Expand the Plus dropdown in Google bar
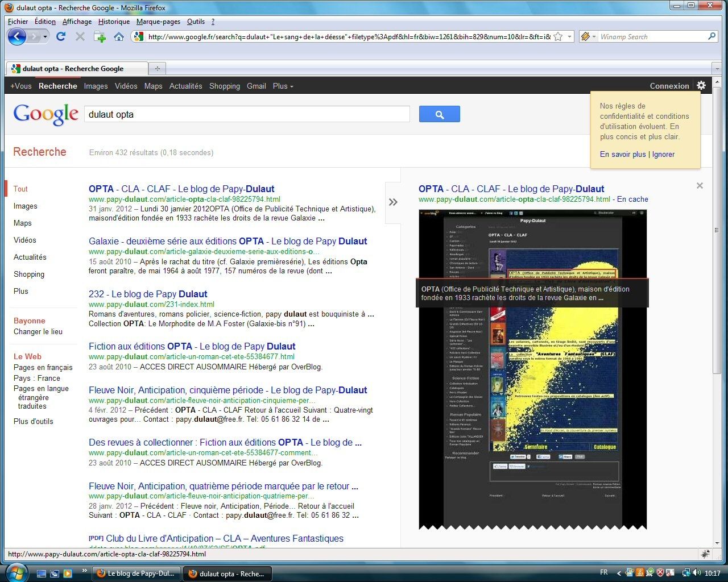728x582 pixels. tap(283, 86)
